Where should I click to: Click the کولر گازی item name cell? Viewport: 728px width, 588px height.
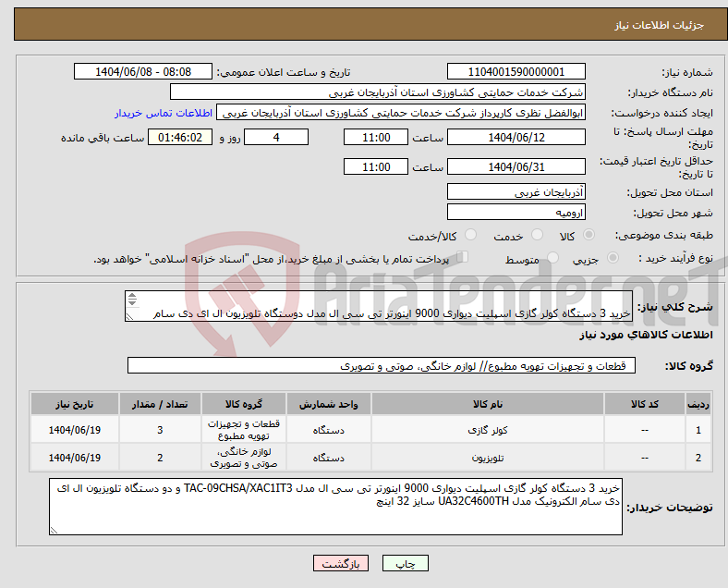[488, 430]
